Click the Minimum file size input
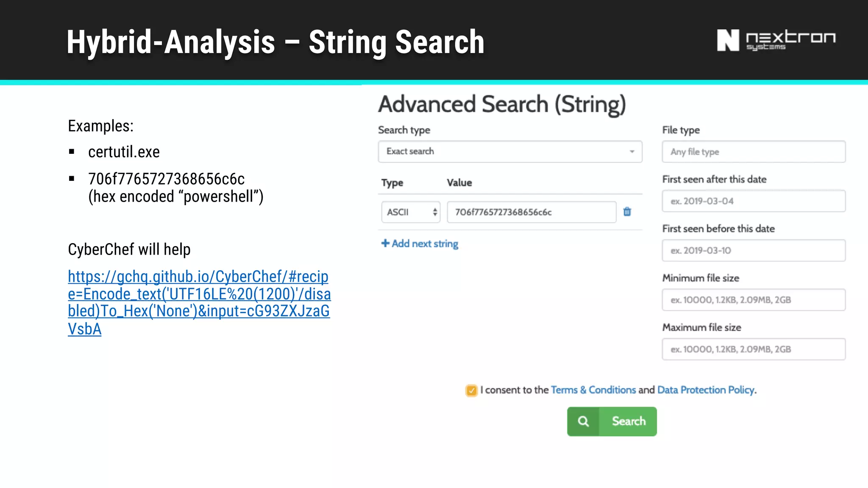This screenshot has height=488, width=868. (x=754, y=300)
